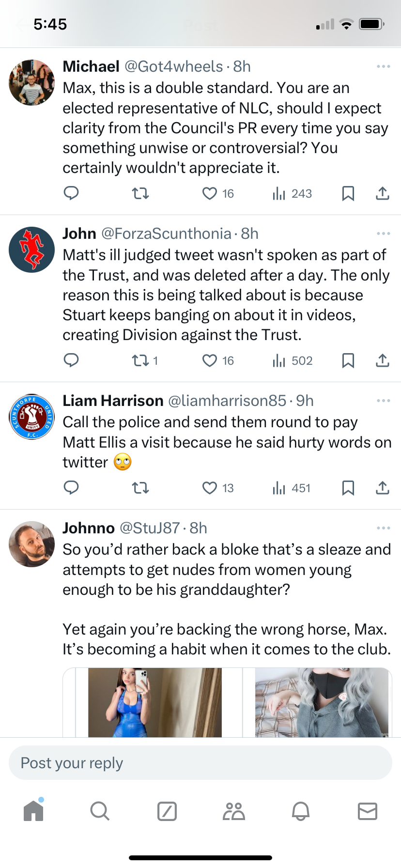This screenshot has width=401, height=868.
Task: Open the Communities tab
Action: pyautogui.click(x=234, y=811)
